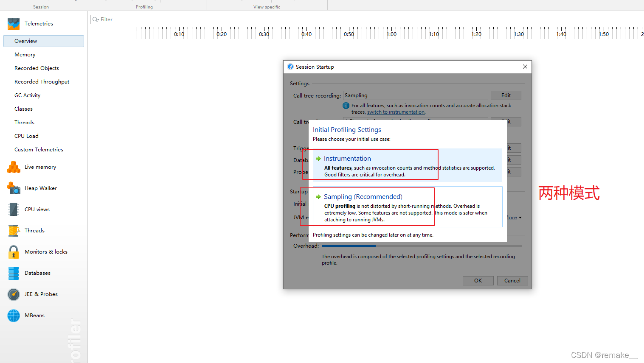Click the Session Startup dialog title icon
Viewport: 644px width, 363px height.
290,67
